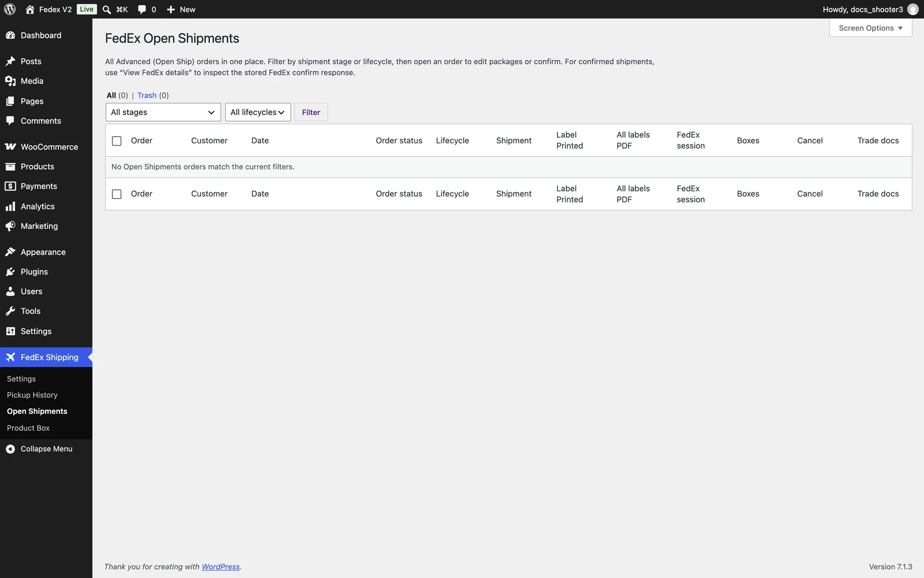
Task: Tick the select-all checkbox in table footer
Action: pos(117,194)
